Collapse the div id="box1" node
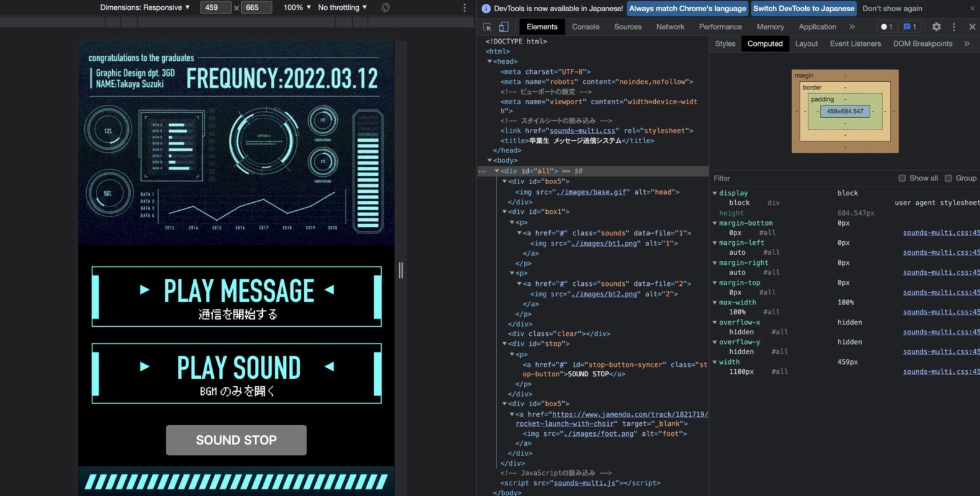Image resolution: width=980 pixels, height=496 pixels. [x=505, y=212]
